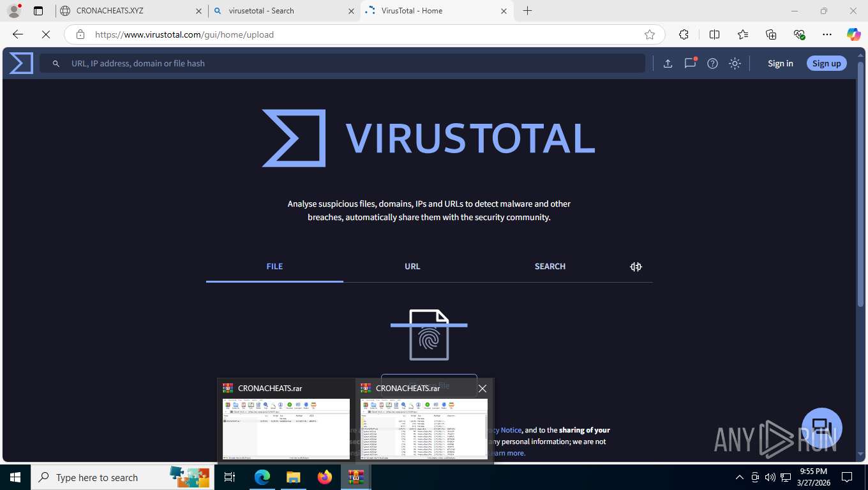Select the first CRONACHEATS.rar window preview
This screenshot has width=868, height=490.
tap(286, 420)
